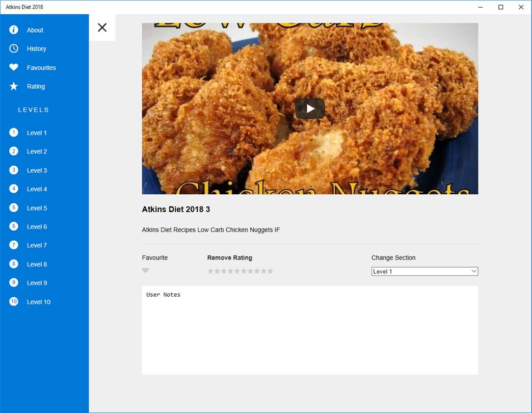Select the Level 7 label

tap(37, 245)
